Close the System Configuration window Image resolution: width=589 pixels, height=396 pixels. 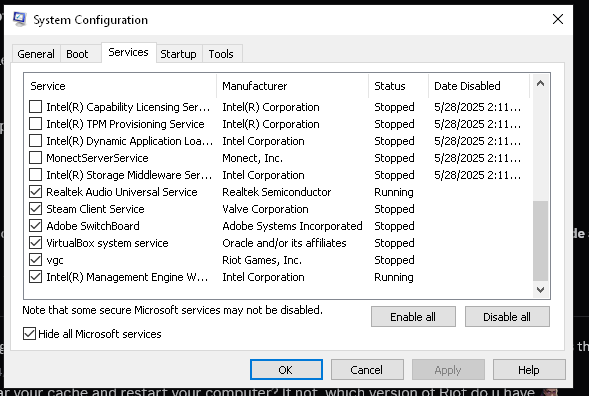pyautogui.click(x=558, y=19)
